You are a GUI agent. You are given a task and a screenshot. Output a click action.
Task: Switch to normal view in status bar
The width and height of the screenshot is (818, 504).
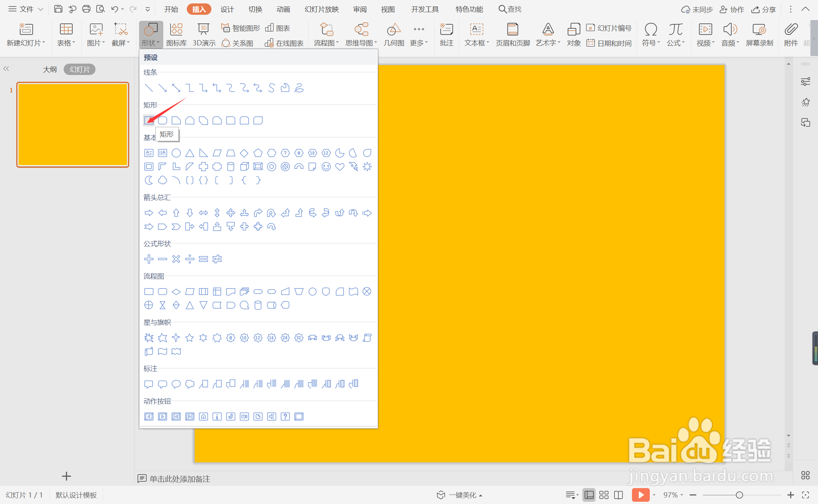coord(589,495)
